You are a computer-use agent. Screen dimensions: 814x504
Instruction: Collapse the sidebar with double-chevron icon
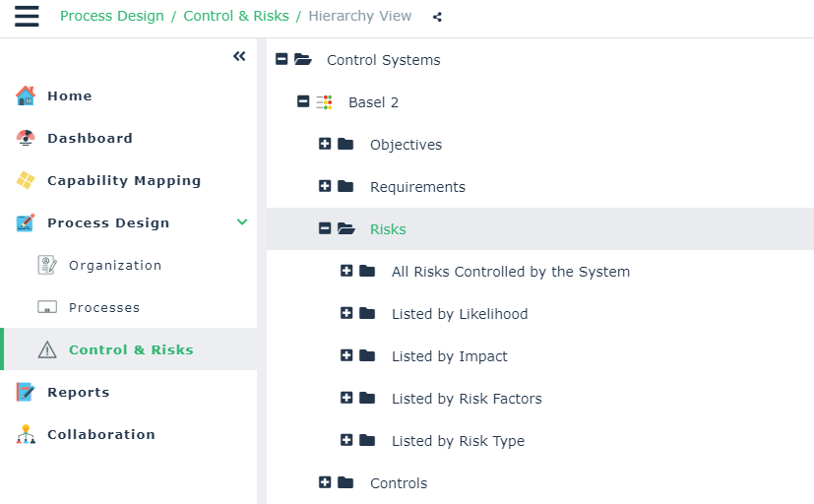tap(239, 57)
